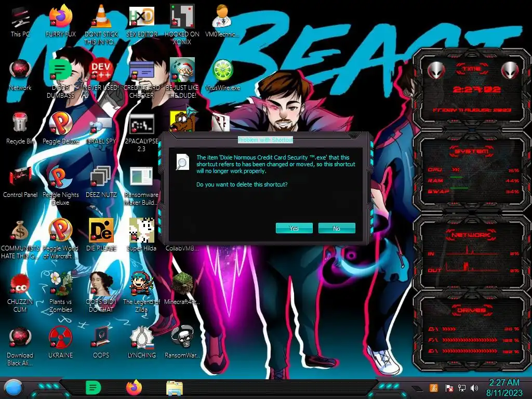Click the right alien head in the widget
This screenshot has height=399, width=532.
[510, 70]
